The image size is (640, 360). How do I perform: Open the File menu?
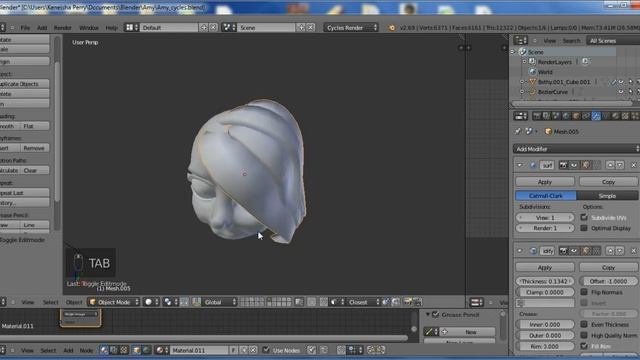pos(25,28)
